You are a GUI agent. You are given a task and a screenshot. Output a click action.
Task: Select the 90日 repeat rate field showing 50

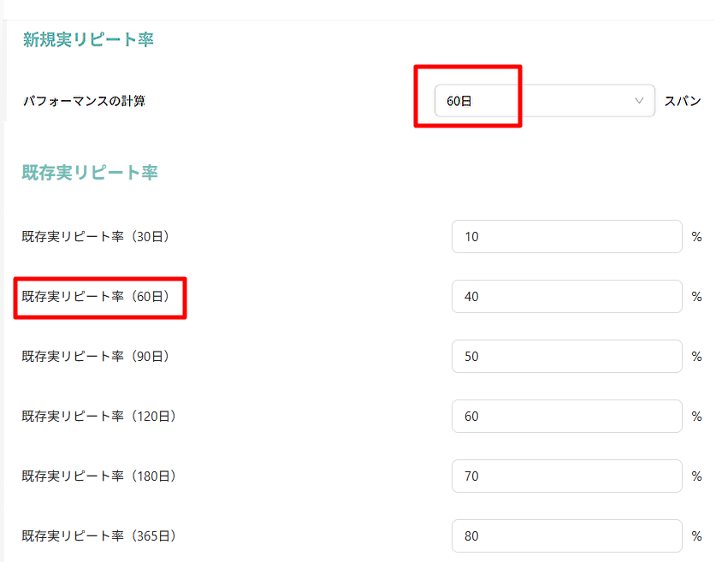[566, 357]
